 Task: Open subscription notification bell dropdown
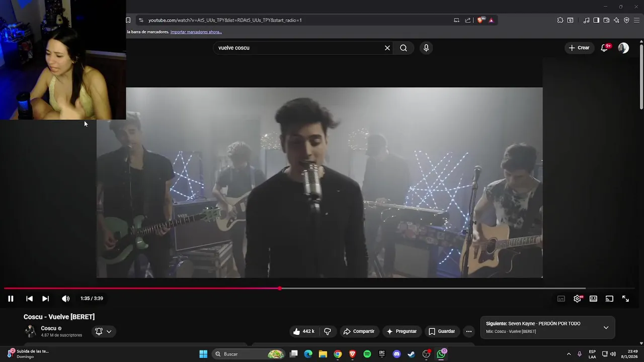tap(103, 331)
